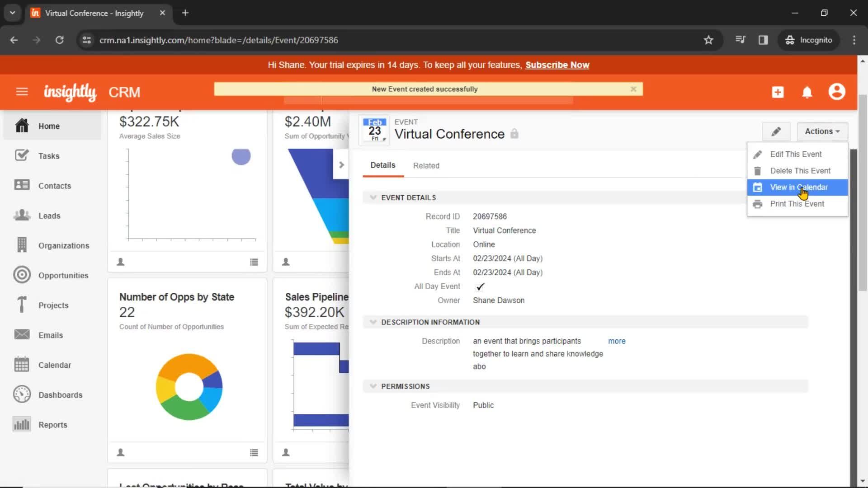Click the Related tab

coord(427,166)
